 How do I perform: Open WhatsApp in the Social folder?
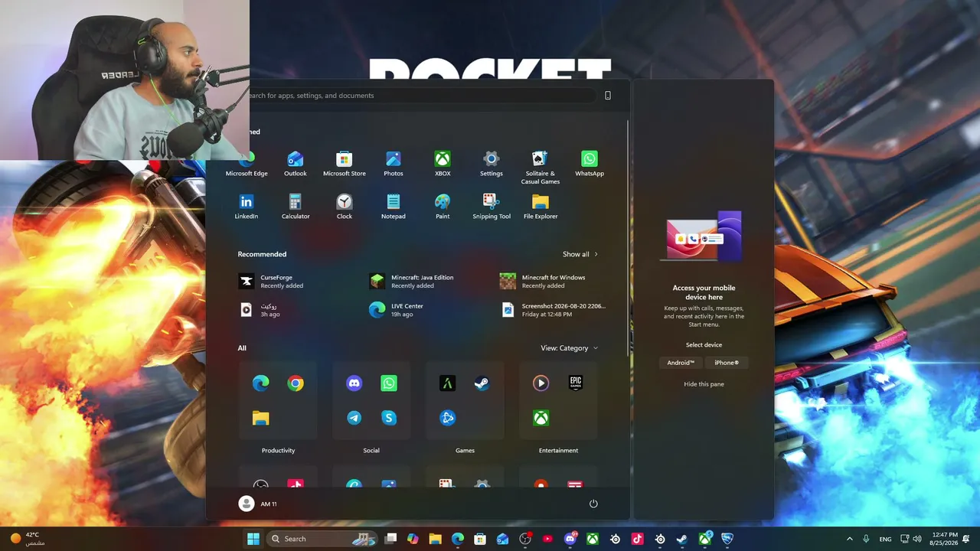pyautogui.click(x=389, y=383)
